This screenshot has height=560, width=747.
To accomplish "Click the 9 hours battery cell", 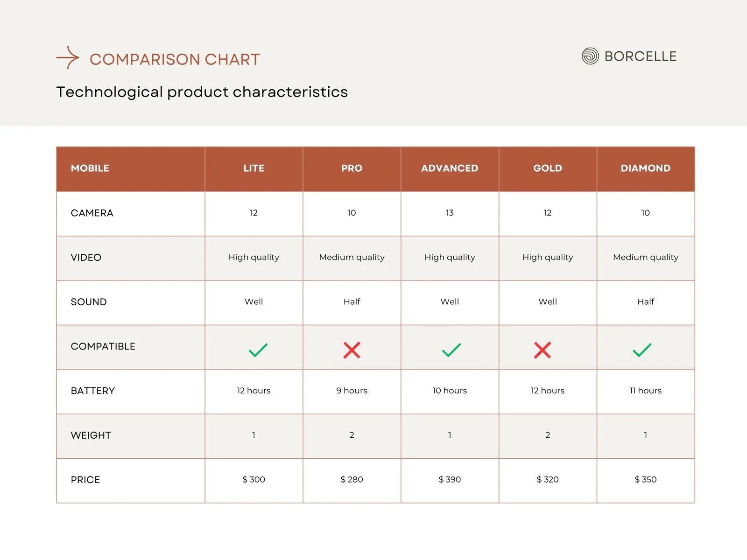I will pos(352,391).
